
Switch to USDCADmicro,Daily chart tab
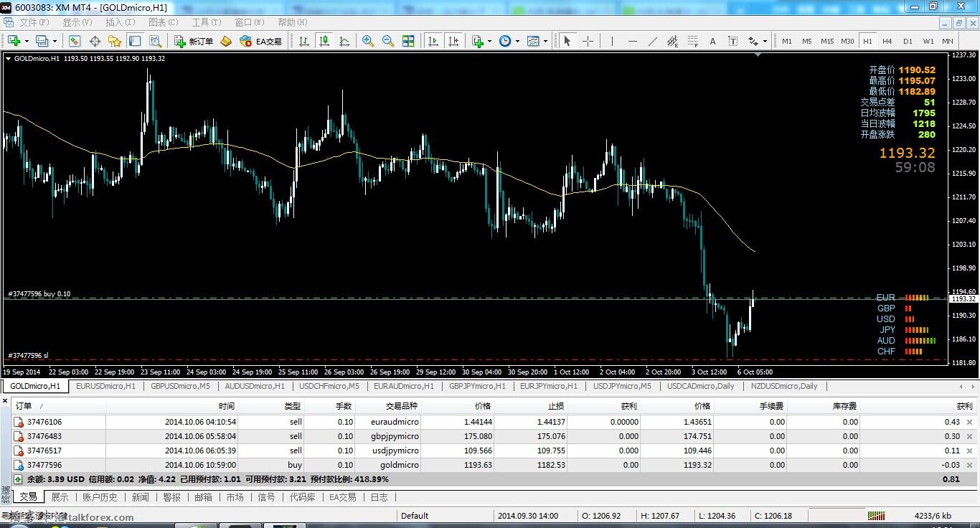700,386
